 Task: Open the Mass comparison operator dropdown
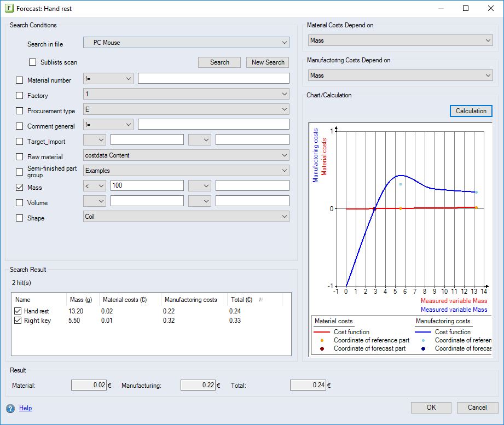[x=94, y=186]
